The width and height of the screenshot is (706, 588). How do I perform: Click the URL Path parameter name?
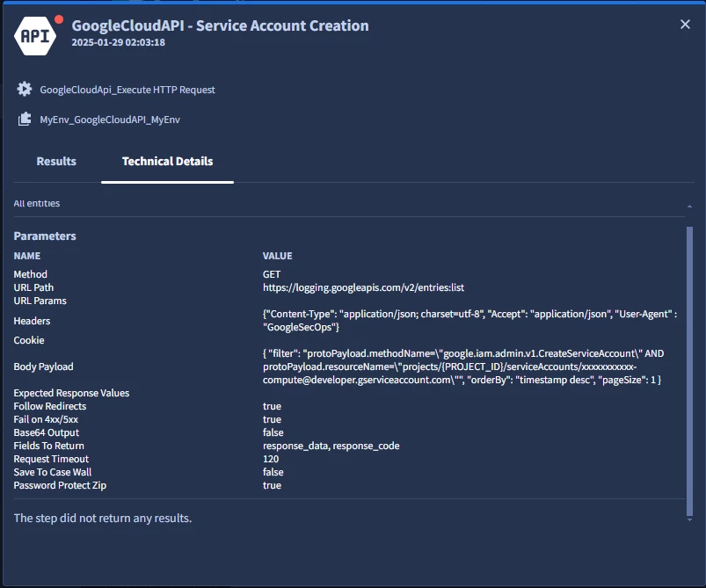pyautogui.click(x=33, y=287)
